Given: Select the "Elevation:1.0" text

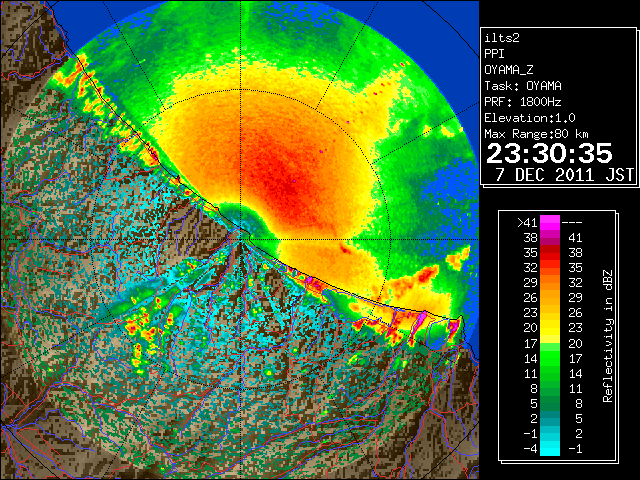Looking at the screenshot, I should [530, 118].
